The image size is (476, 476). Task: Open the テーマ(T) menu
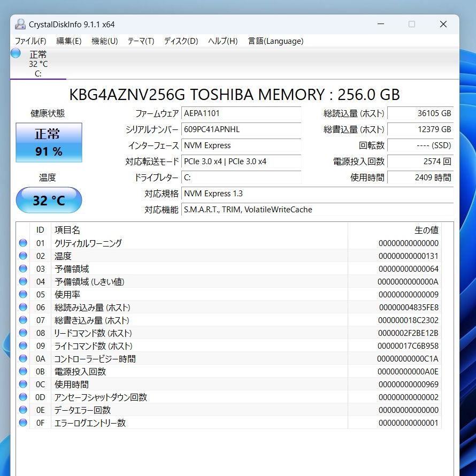click(141, 41)
